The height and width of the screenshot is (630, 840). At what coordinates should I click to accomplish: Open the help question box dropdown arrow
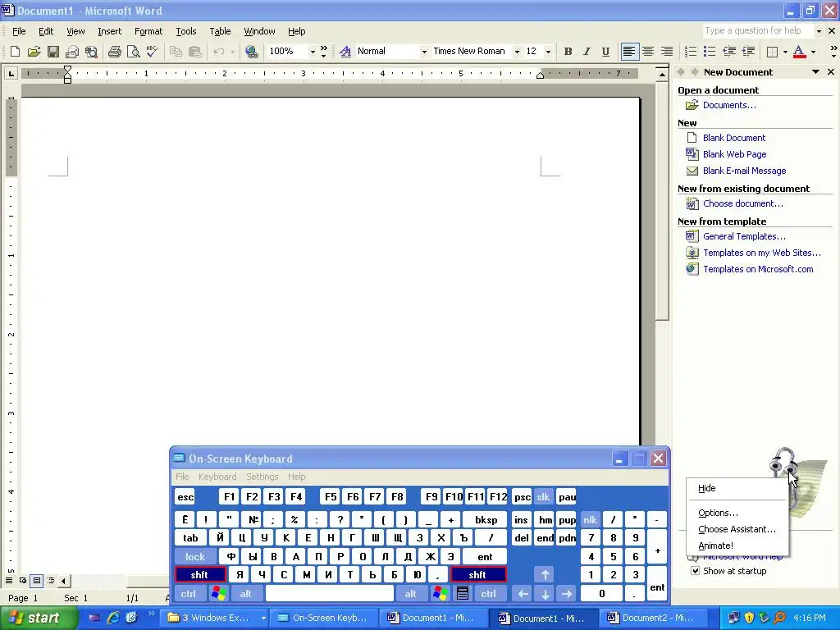click(818, 31)
